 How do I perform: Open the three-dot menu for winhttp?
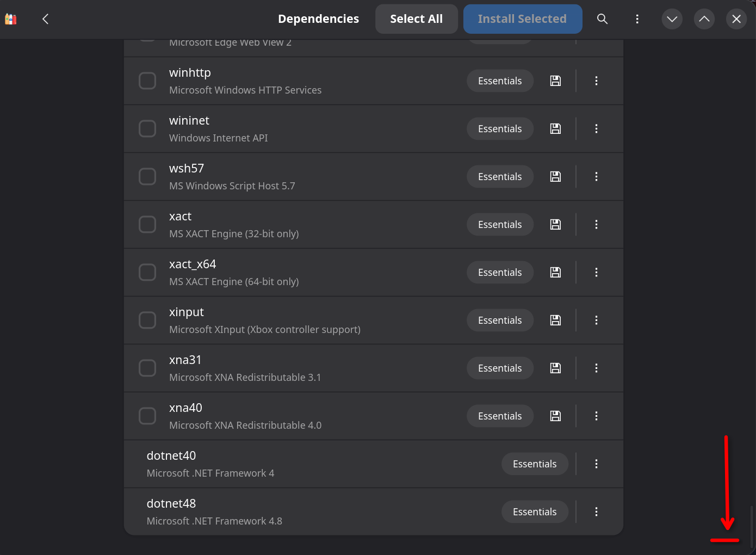[x=597, y=81]
